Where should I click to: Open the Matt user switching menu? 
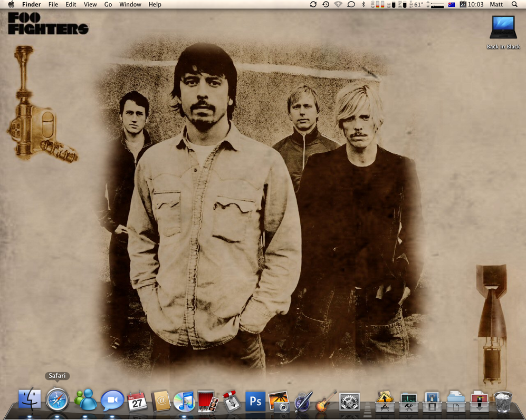click(x=496, y=4)
